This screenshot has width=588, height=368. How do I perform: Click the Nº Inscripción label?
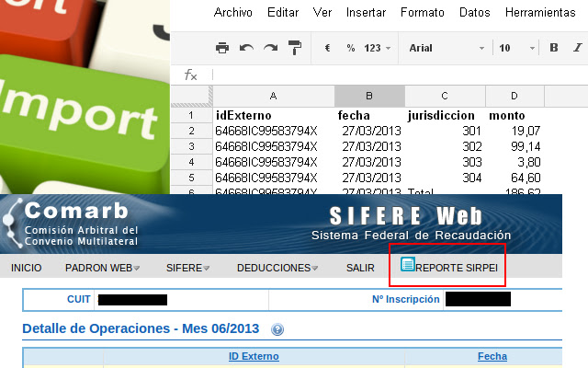point(406,299)
